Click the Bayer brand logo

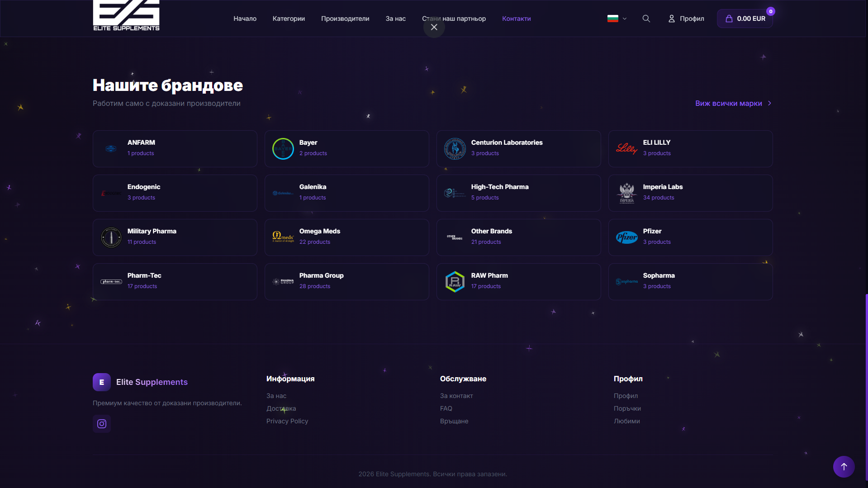tap(283, 149)
